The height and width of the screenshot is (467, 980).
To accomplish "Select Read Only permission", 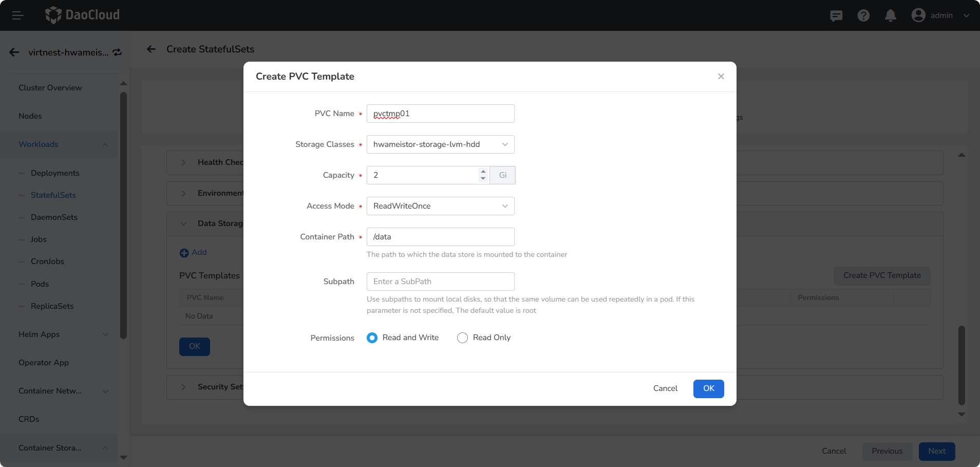I will pos(462,338).
